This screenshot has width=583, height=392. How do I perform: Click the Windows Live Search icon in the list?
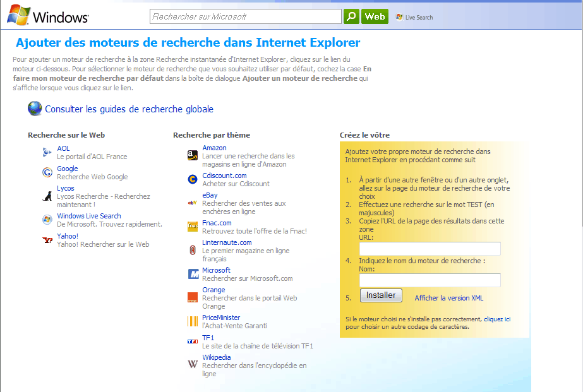click(47, 220)
